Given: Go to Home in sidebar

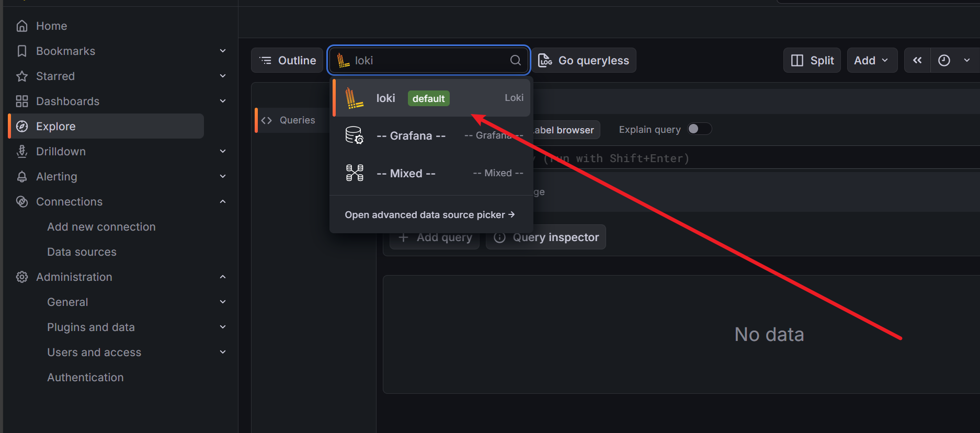Looking at the screenshot, I should (51, 26).
